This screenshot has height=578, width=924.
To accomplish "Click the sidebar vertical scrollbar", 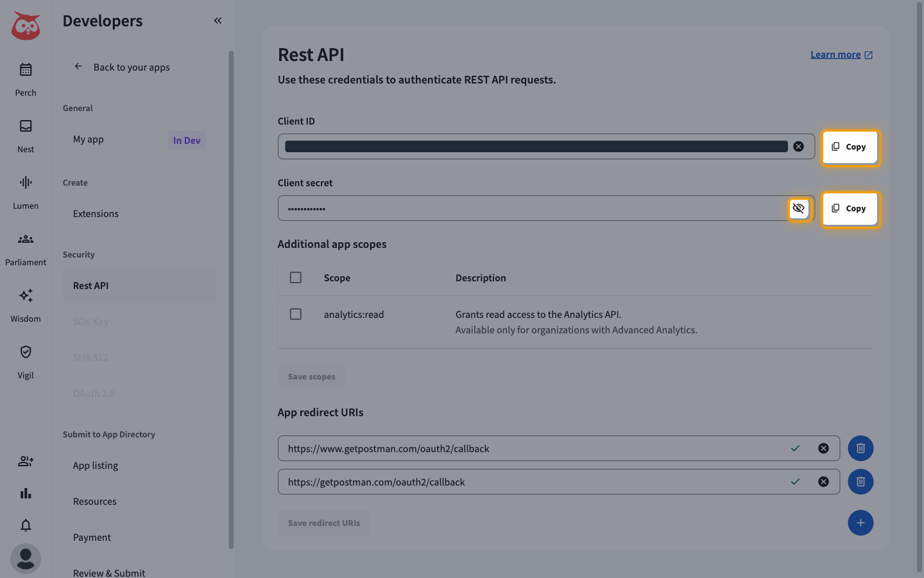I will (x=231, y=300).
